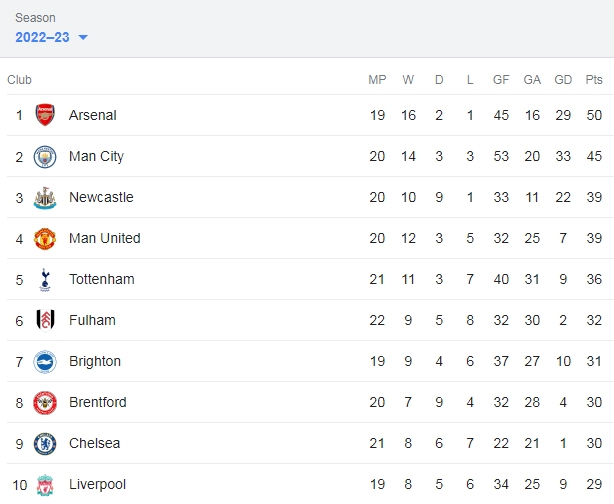614x504 pixels.
Task: Open the 2022–23 season dropdown
Action: (x=51, y=37)
